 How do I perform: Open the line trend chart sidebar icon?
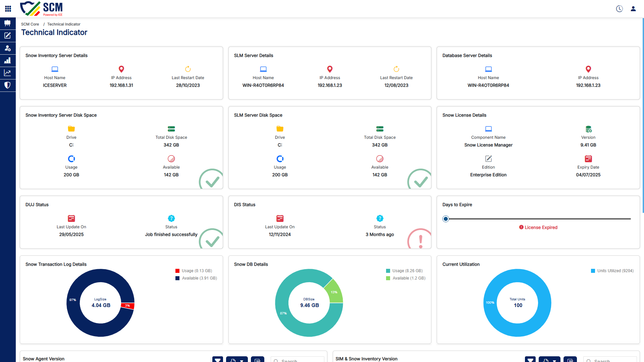[8, 73]
